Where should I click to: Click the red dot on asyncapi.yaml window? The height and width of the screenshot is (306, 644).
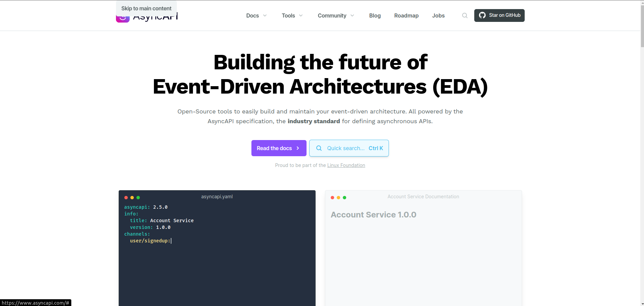click(x=126, y=198)
